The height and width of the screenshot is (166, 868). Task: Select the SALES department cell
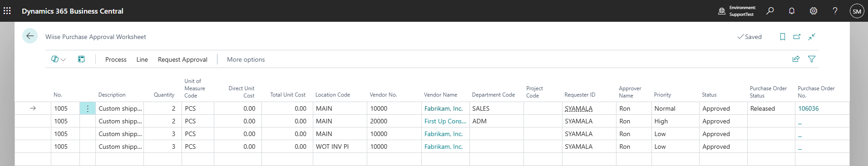pos(497,108)
